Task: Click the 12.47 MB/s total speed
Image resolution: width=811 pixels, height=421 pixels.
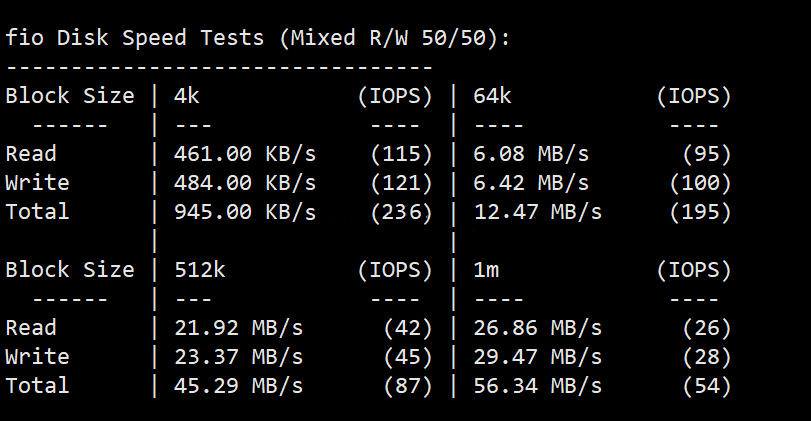Action: click(537, 212)
